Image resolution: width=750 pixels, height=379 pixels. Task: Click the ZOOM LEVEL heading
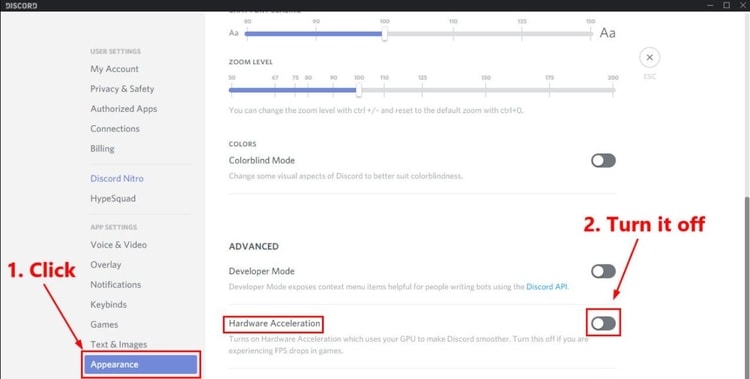[x=251, y=62]
